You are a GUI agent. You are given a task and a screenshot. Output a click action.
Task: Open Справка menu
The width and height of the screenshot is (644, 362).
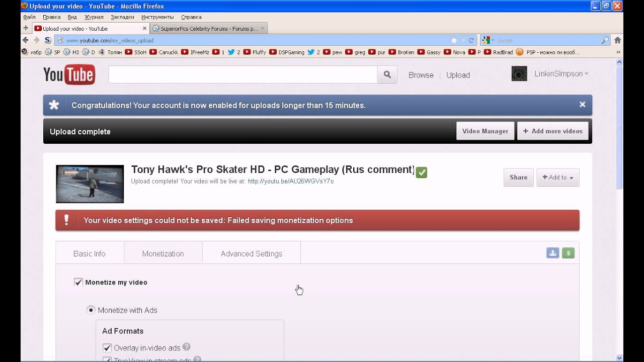(191, 17)
